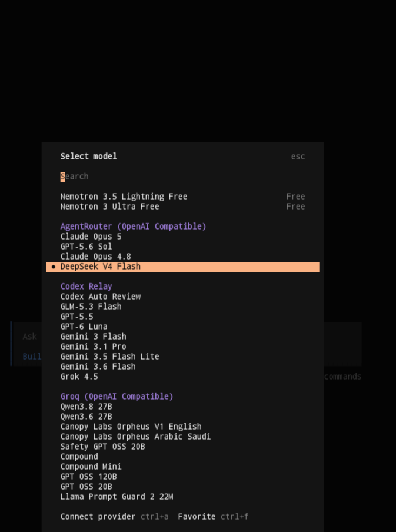Screen dimensions: 396x532
Task: Choose Claude Opus 5
Action: point(182,237)
